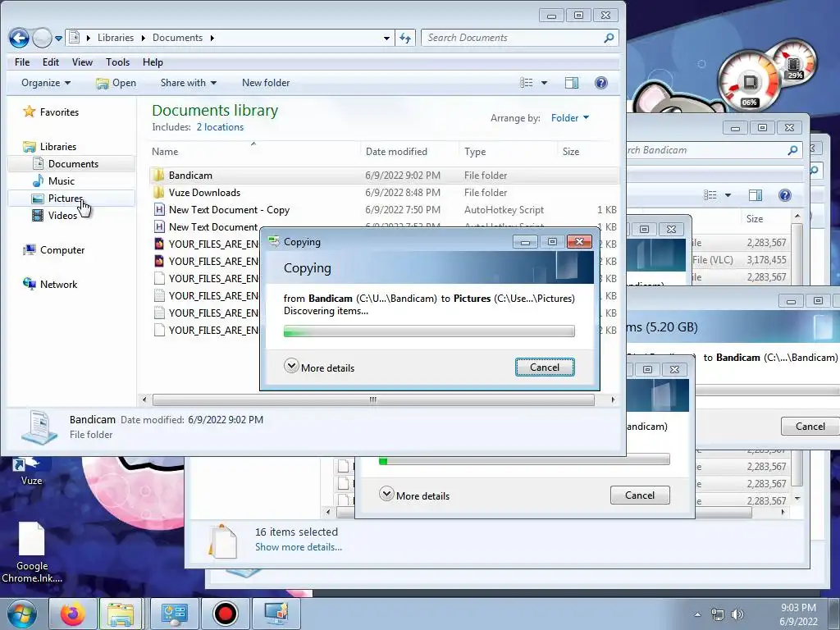Open the Organize dropdown

46,83
